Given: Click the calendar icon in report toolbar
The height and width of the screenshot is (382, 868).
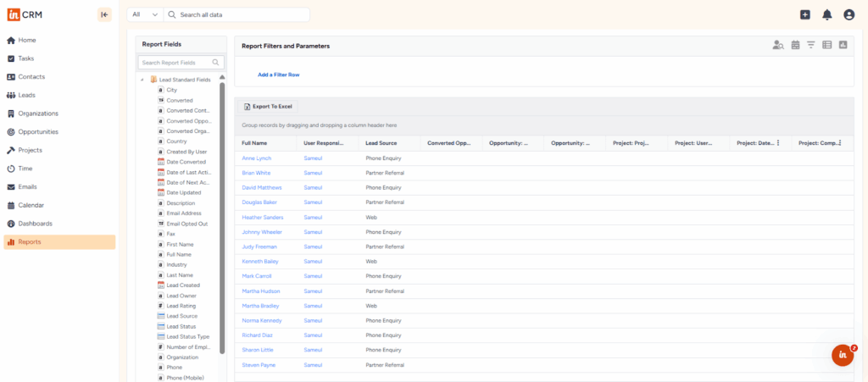Looking at the screenshot, I should [x=795, y=45].
